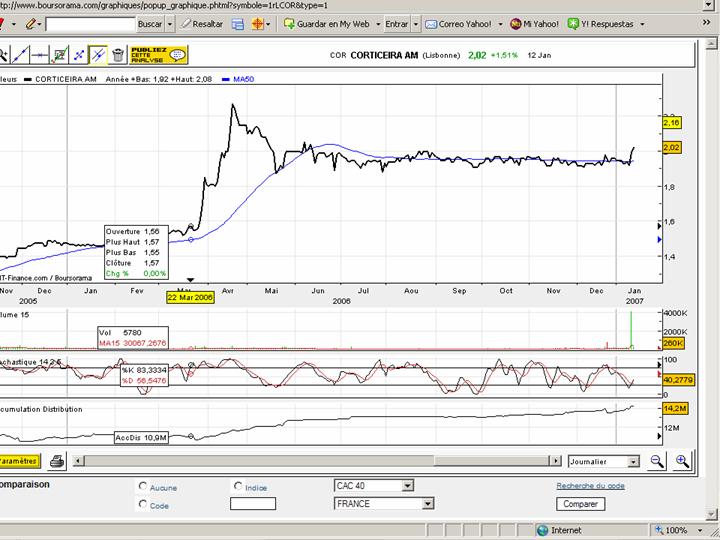The width and height of the screenshot is (720, 540).
Task: Open Mi Yahoo! toolbar item
Action: (x=535, y=23)
